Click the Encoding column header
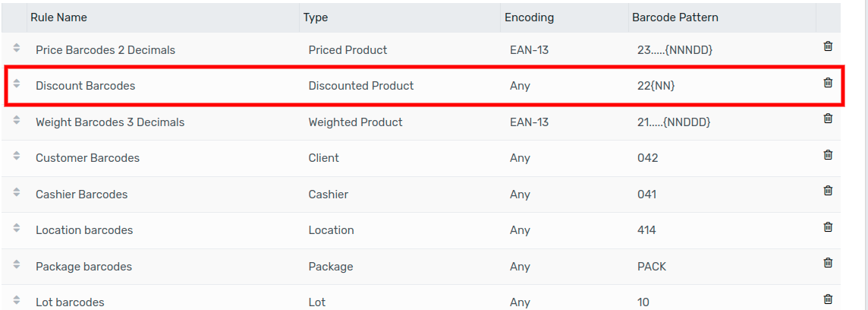Viewport: 868px width, 310px height. [x=530, y=17]
